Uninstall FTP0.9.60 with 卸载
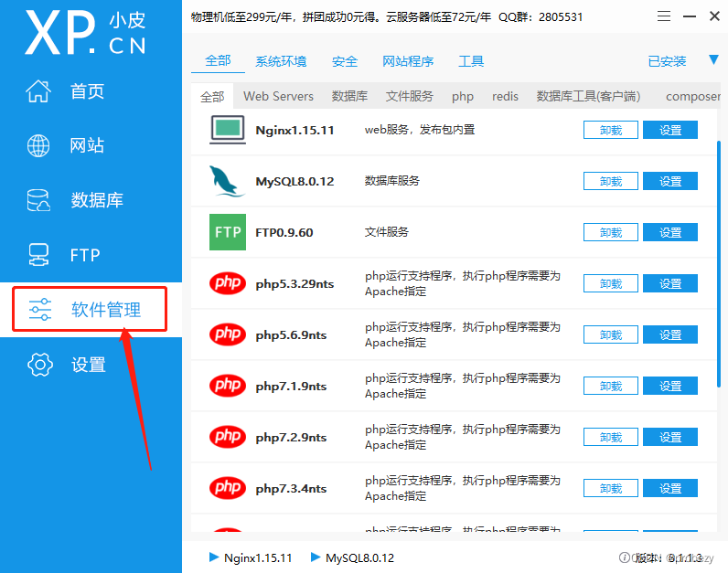The width and height of the screenshot is (728, 573). pyautogui.click(x=611, y=232)
